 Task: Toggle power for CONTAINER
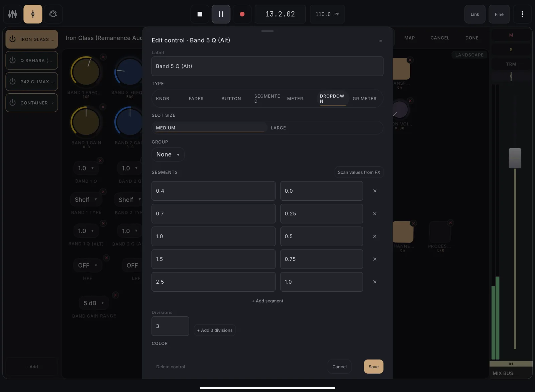(13, 103)
